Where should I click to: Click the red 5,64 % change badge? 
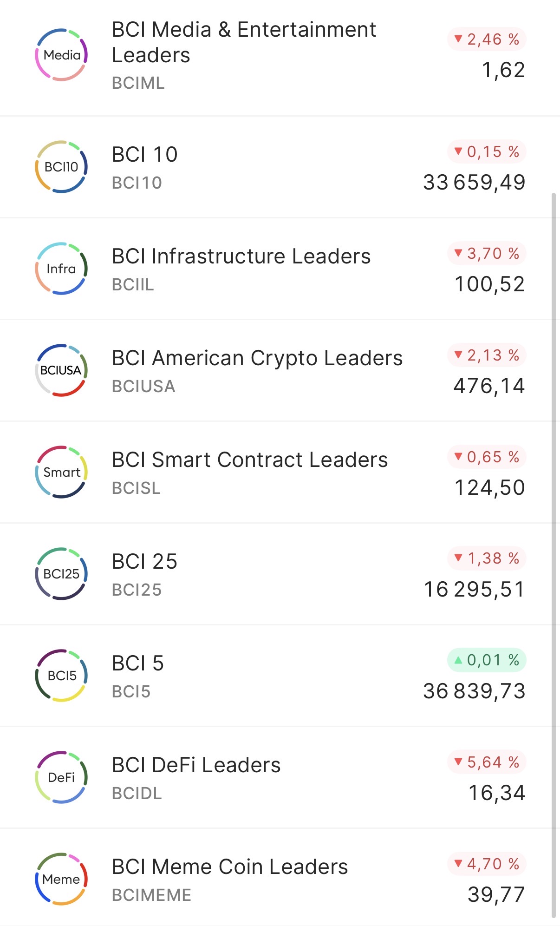(487, 762)
